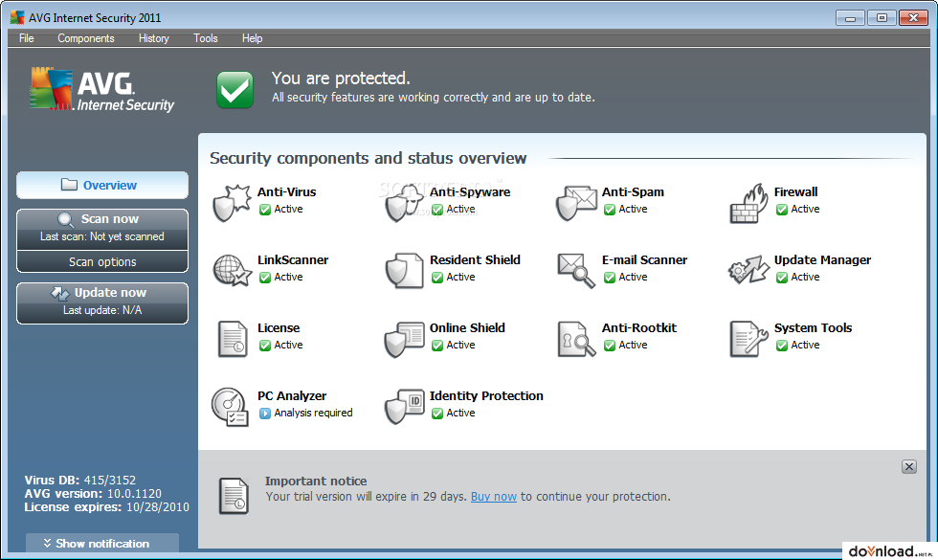Click the 'License expires: 10/28/2010' line
This screenshot has height=560, width=938.
(106, 507)
